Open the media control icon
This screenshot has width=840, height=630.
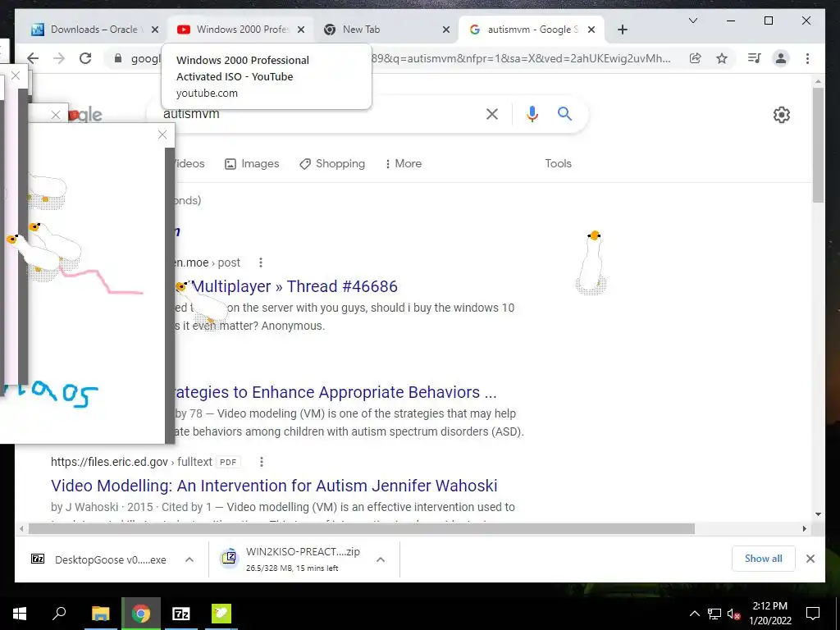[x=755, y=58]
